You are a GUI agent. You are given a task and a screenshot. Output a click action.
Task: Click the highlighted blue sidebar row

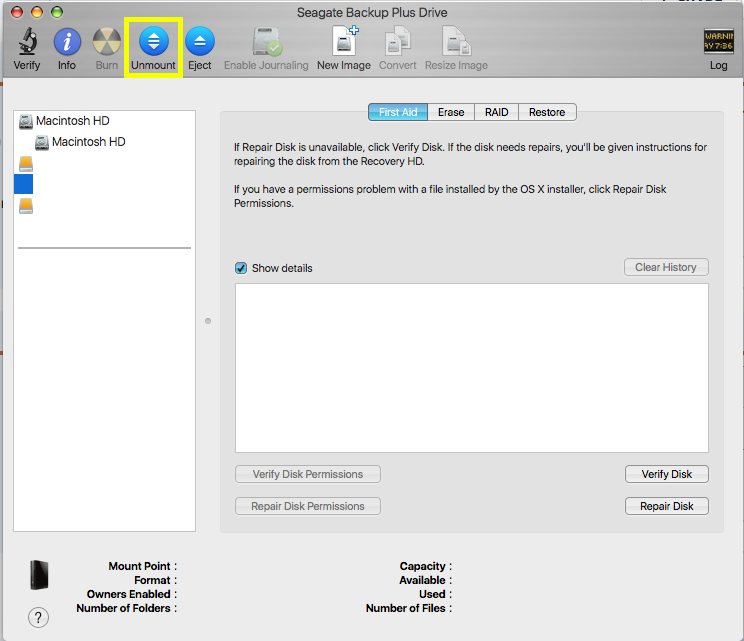tap(23, 184)
